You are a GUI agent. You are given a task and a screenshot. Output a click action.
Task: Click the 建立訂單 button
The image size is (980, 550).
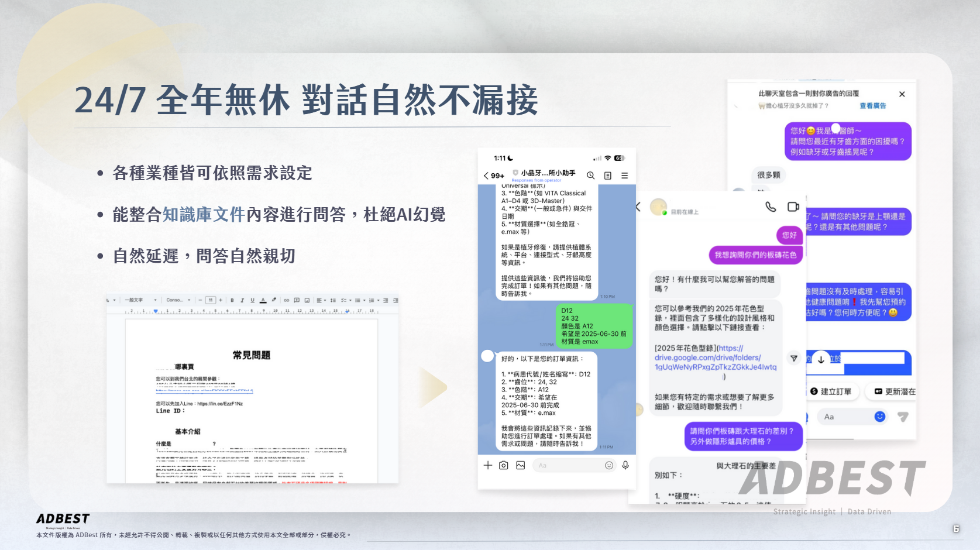[x=831, y=391]
